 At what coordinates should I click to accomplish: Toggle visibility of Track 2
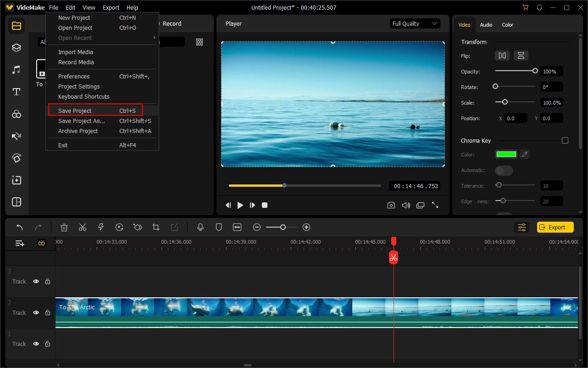tap(36, 312)
